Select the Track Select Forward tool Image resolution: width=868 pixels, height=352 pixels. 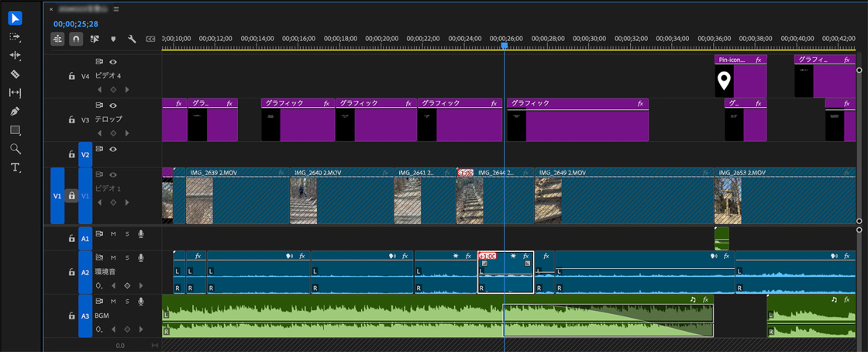pos(15,36)
